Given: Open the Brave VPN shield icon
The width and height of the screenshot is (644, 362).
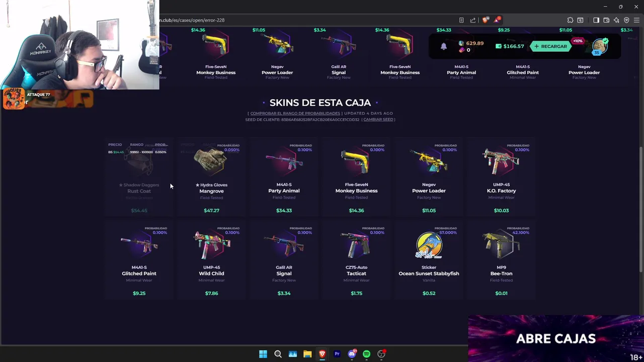Looking at the screenshot, I should (626, 20).
